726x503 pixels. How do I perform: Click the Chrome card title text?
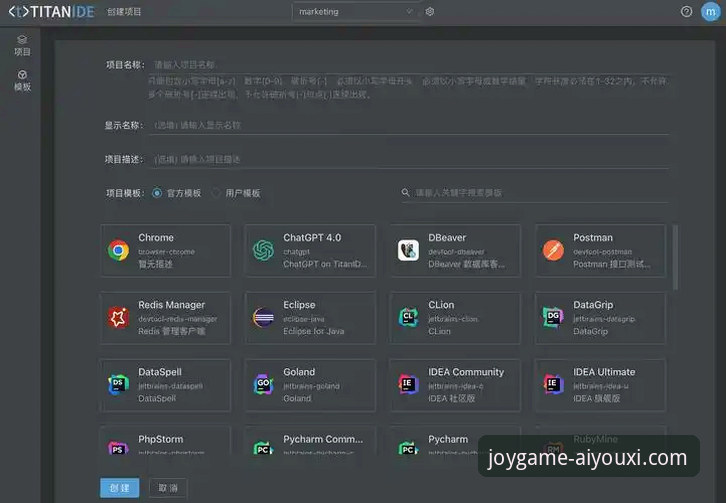(156, 238)
